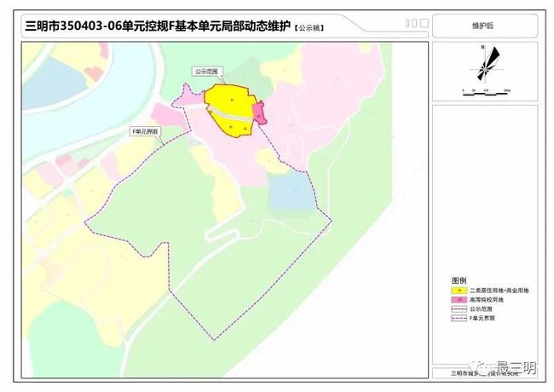Click the north arrow compass rose
Image resolution: width=554 pixels, height=392 pixels.
point(483,66)
